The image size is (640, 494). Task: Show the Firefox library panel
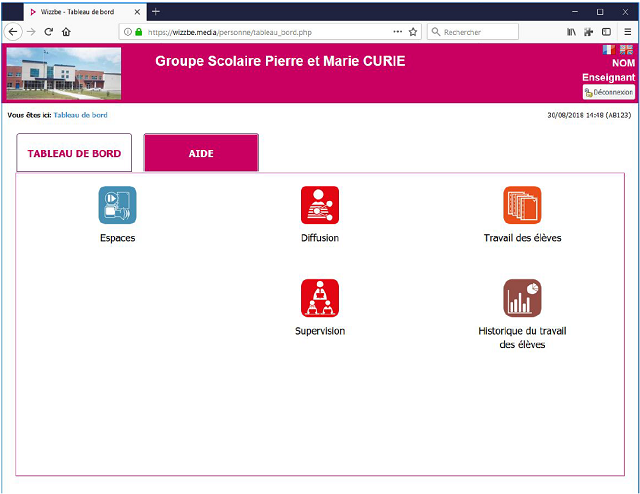(571, 32)
